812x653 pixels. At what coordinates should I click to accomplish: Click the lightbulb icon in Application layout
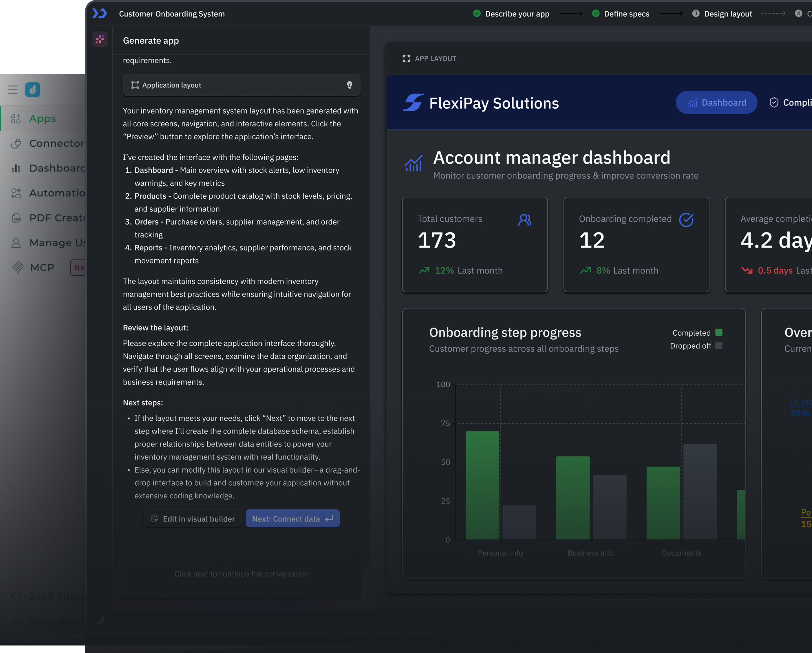click(x=350, y=85)
